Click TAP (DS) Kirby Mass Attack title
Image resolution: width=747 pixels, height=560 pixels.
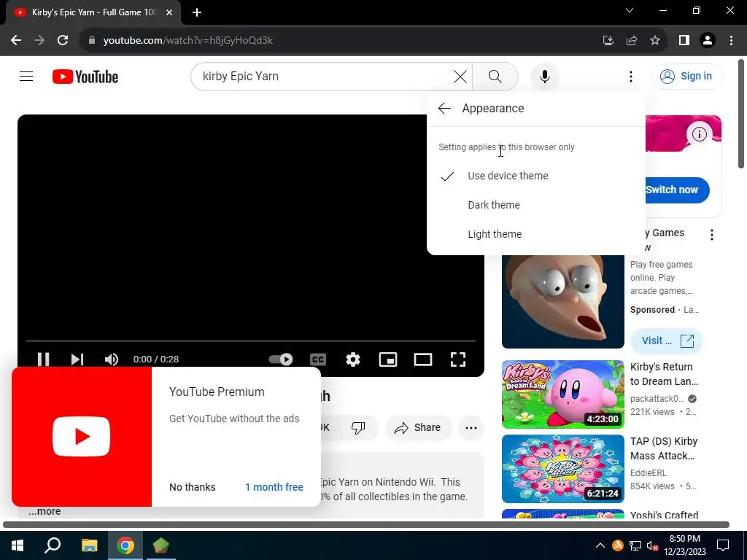(x=664, y=448)
